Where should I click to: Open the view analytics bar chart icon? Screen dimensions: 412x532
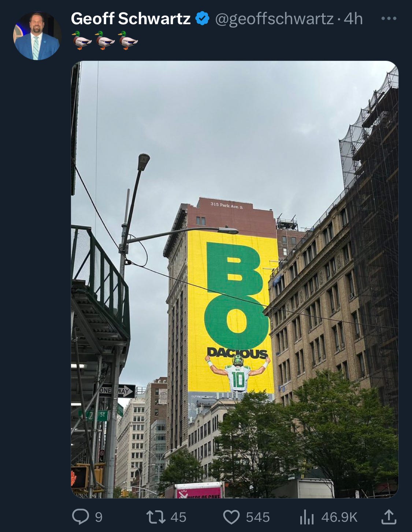pos(307,517)
